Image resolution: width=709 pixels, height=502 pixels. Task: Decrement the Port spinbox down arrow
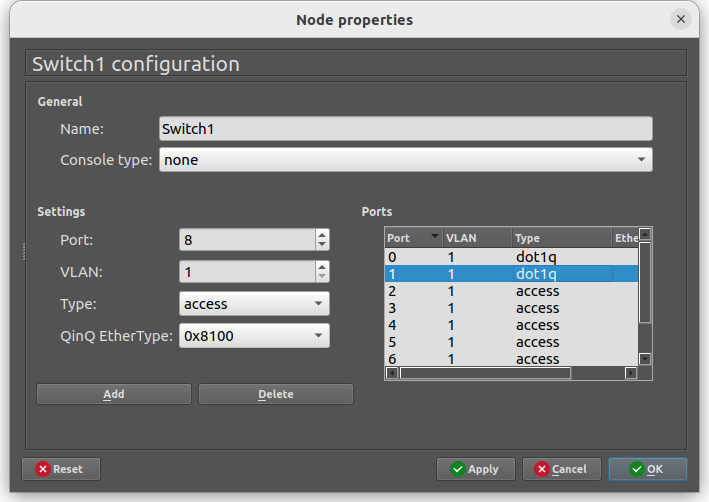pyautogui.click(x=322, y=245)
